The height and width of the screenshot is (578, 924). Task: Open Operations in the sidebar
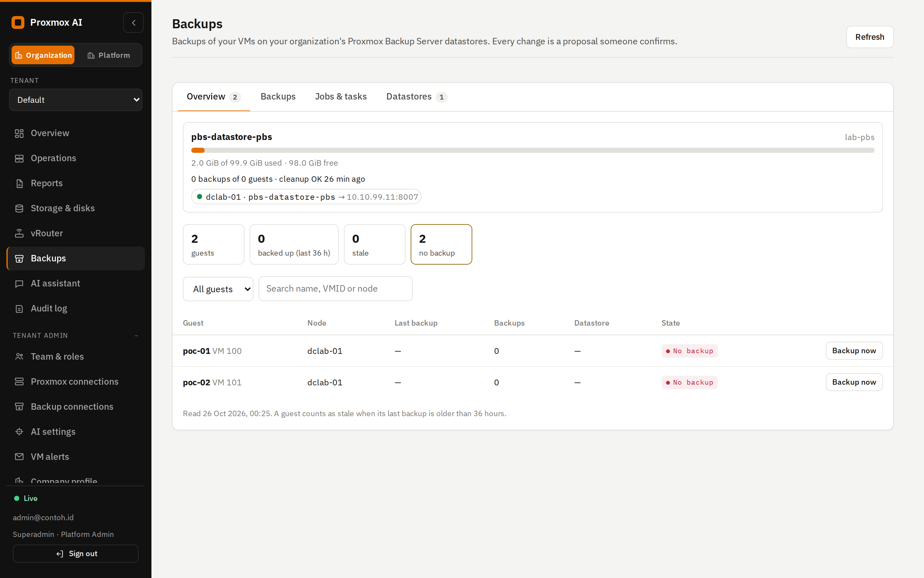pos(76,158)
